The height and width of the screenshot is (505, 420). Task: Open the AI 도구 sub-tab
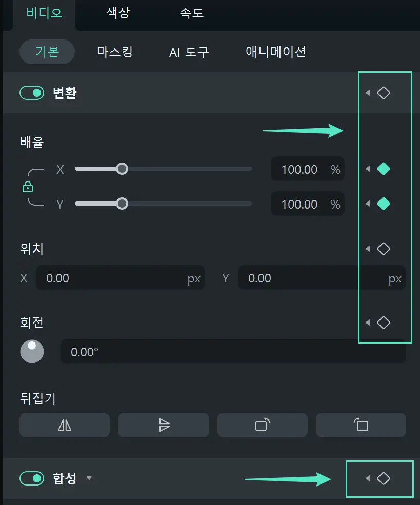click(x=189, y=52)
